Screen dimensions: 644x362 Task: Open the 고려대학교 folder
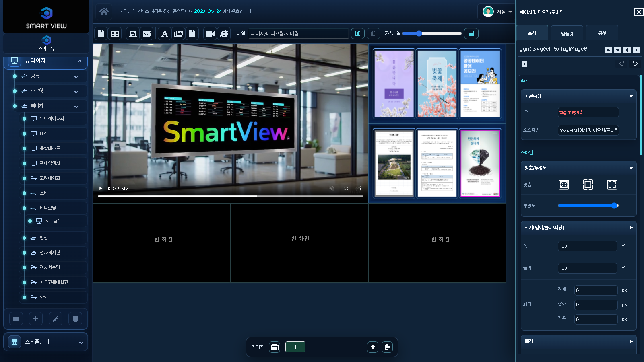pyautogui.click(x=54, y=178)
